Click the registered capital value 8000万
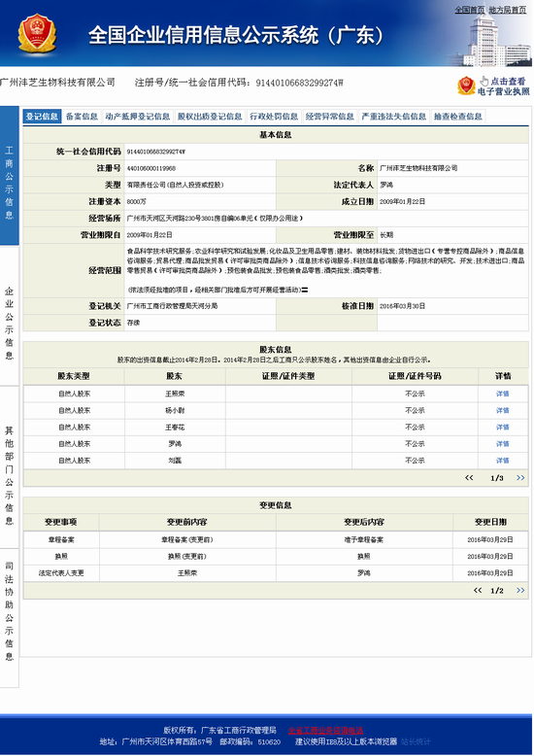Image resolution: width=534 pixels, height=756 pixels. tap(136, 201)
